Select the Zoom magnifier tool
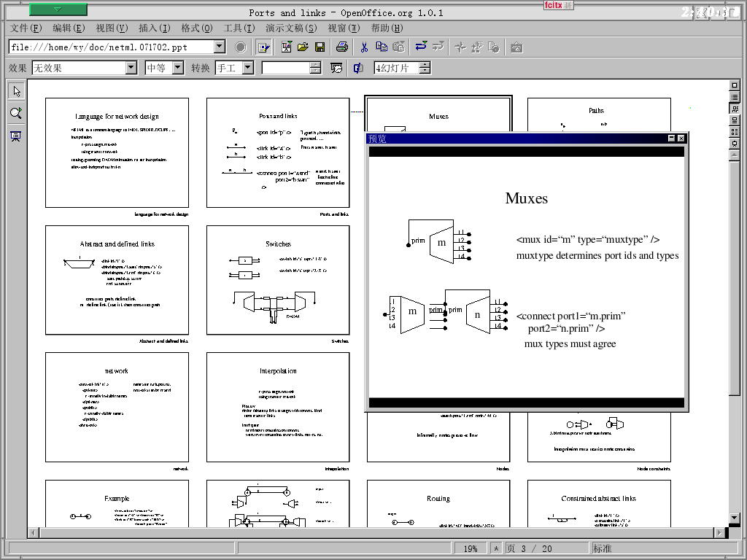This screenshot has height=560, width=747. (15, 113)
